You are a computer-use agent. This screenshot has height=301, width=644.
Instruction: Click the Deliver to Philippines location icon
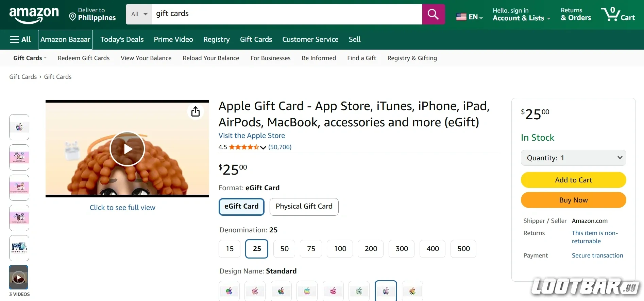point(72,16)
